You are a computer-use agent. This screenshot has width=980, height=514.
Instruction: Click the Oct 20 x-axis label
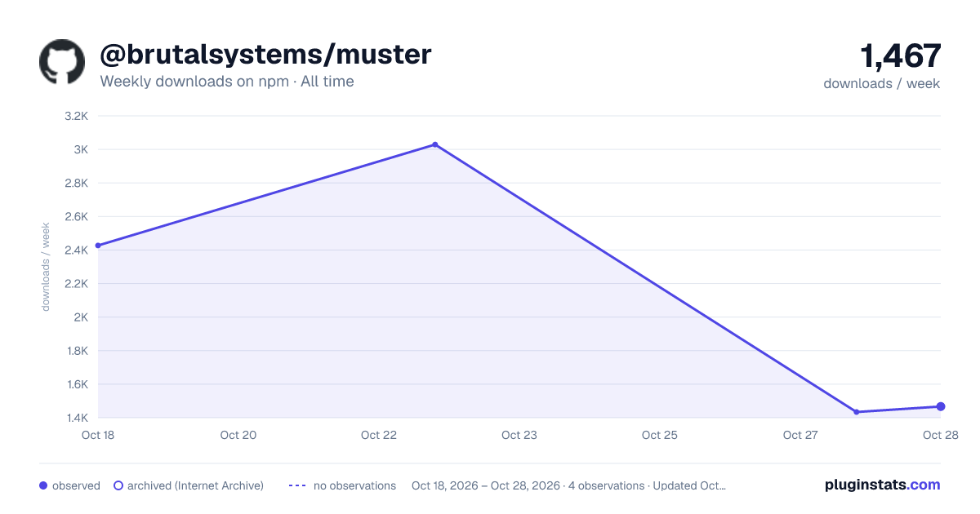(x=238, y=435)
